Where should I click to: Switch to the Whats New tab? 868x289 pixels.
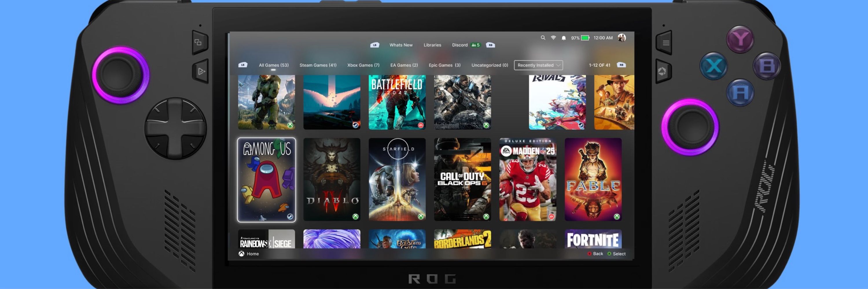tap(401, 45)
